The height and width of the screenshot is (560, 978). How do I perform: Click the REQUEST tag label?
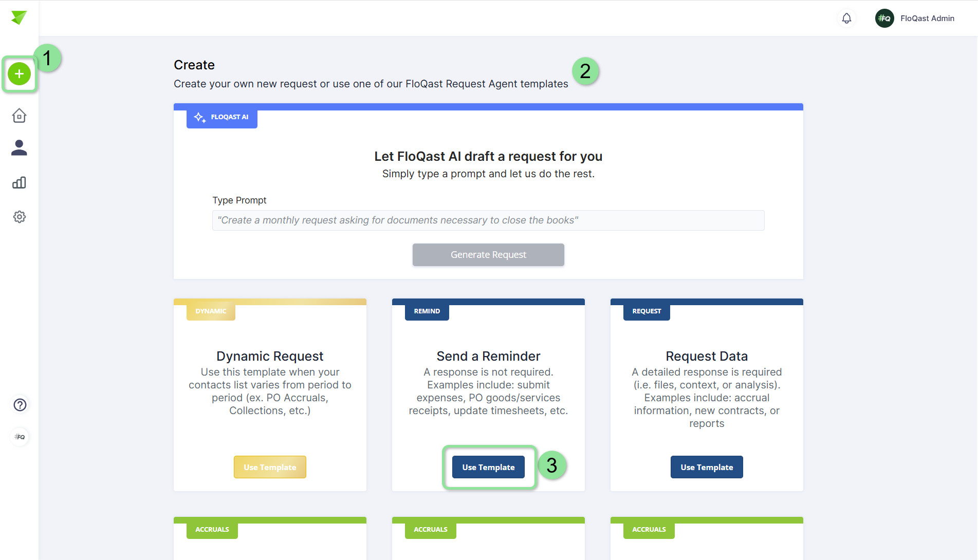point(647,311)
